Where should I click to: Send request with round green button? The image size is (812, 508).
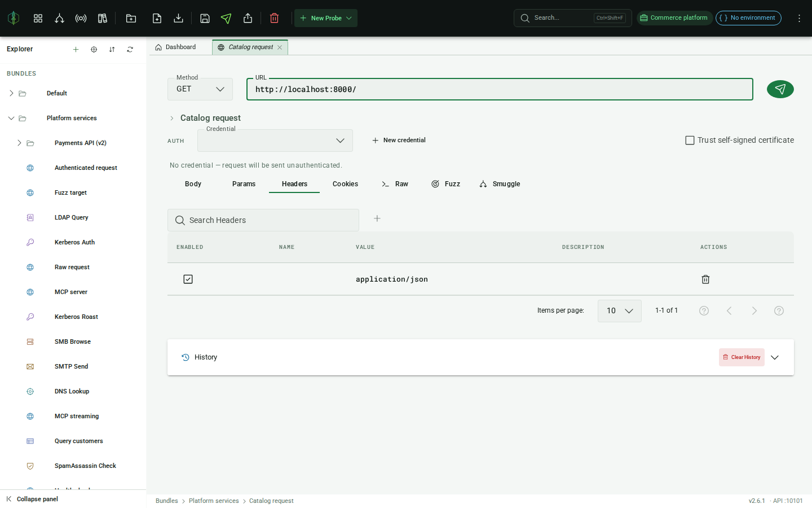pos(780,89)
